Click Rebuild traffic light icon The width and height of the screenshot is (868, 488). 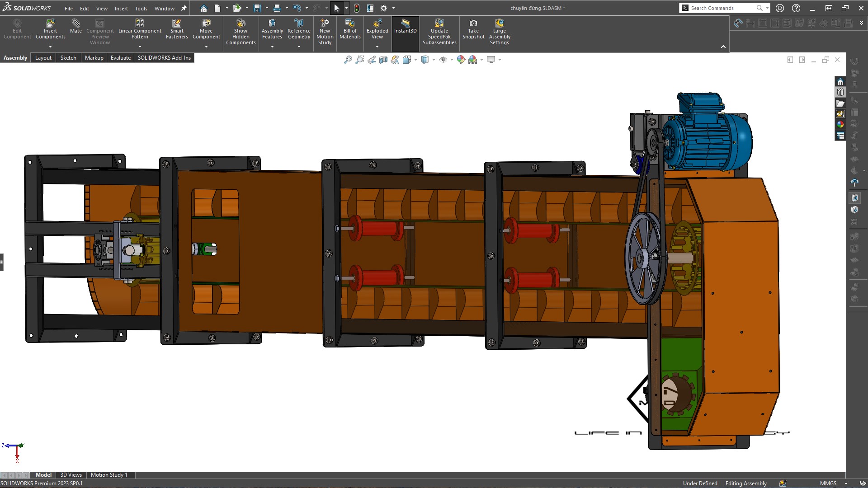pos(357,8)
